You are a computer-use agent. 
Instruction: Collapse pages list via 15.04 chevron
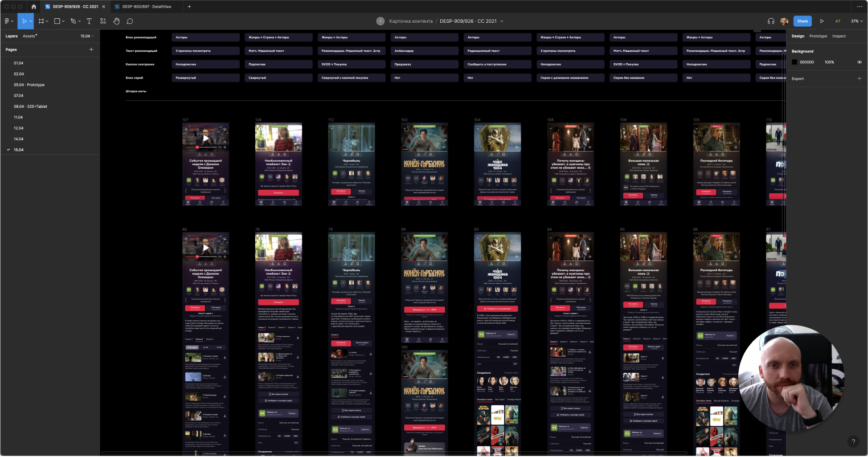click(92, 36)
